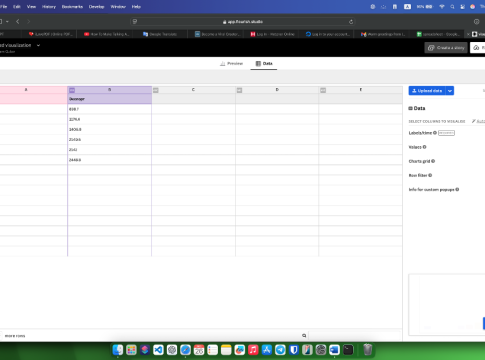Click the Labels/time info icon

tap(435, 133)
